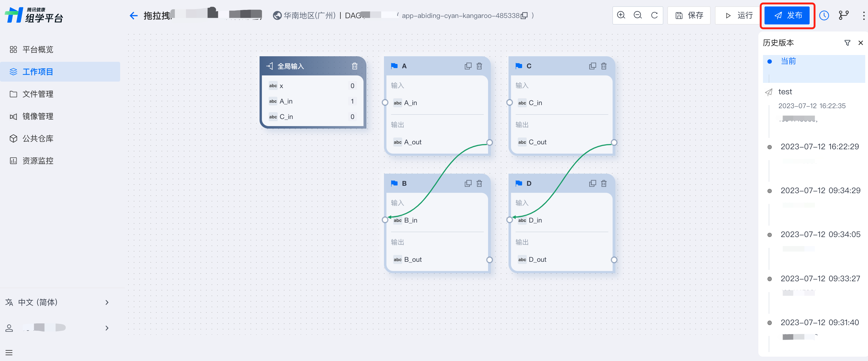This screenshot has width=868, height=361.
Task: Filter the history versions list
Action: click(x=847, y=43)
